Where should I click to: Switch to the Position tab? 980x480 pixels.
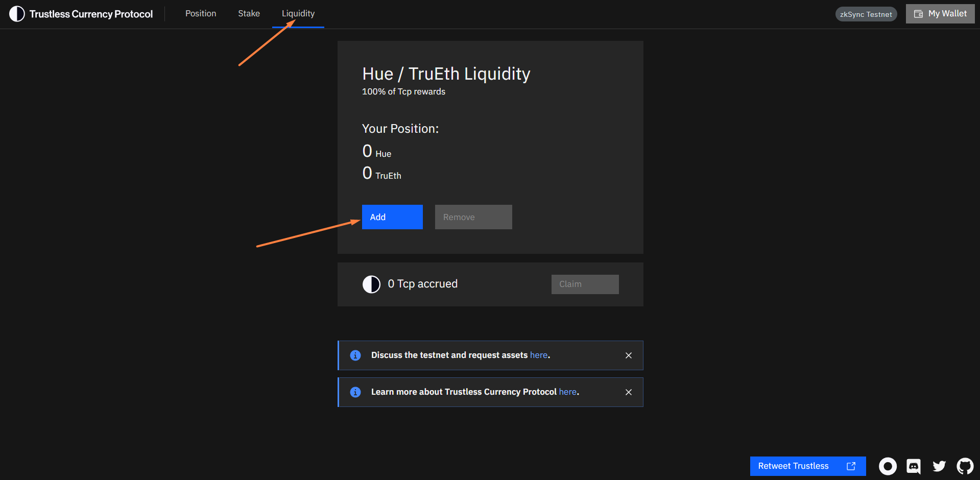[x=201, y=14]
